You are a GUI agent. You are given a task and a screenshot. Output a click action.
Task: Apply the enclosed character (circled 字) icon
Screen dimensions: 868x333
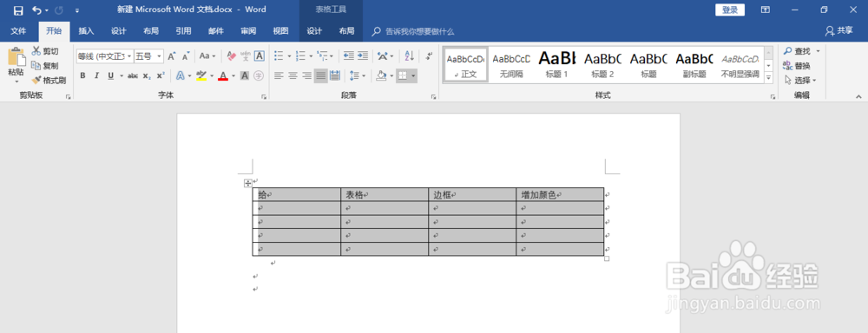[x=259, y=75]
